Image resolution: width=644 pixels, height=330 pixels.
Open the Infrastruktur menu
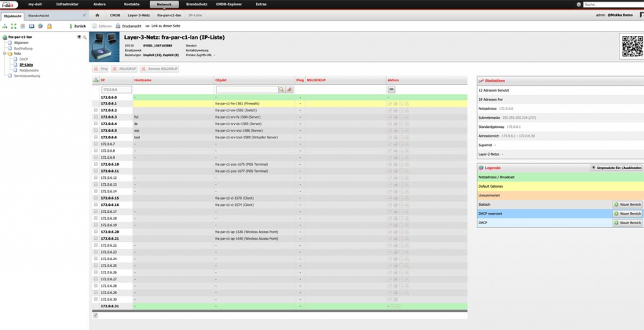[x=67, y=4]
